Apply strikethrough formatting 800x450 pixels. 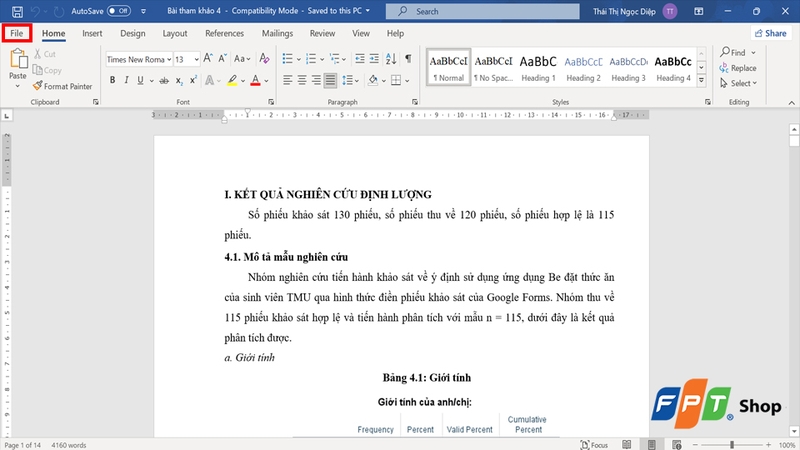(164, 81)
